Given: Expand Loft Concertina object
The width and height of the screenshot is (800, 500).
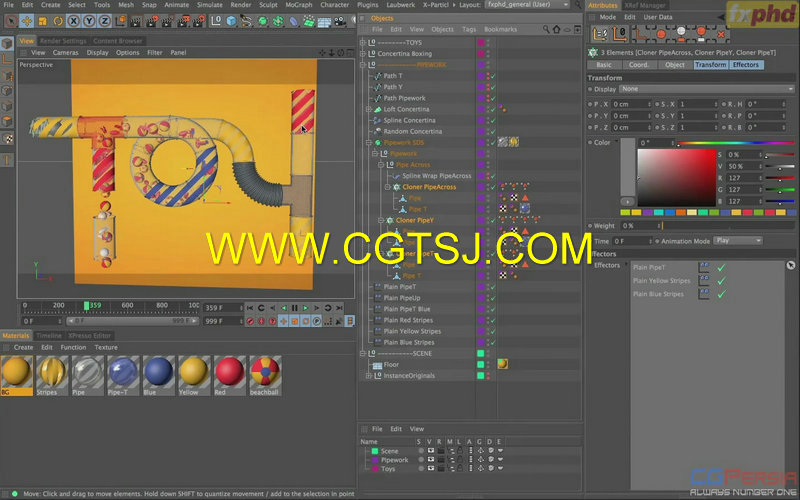Looking at the screenshot, I should [369, 109].
